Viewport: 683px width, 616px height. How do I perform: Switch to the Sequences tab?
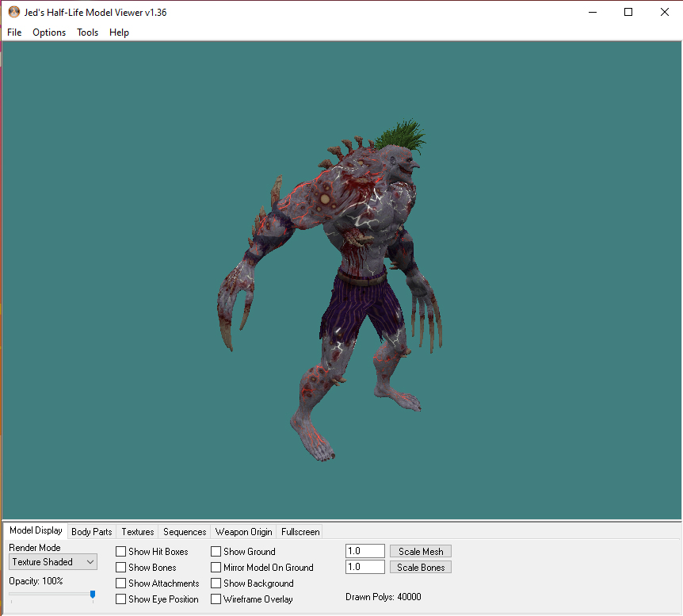pos(185,532)
